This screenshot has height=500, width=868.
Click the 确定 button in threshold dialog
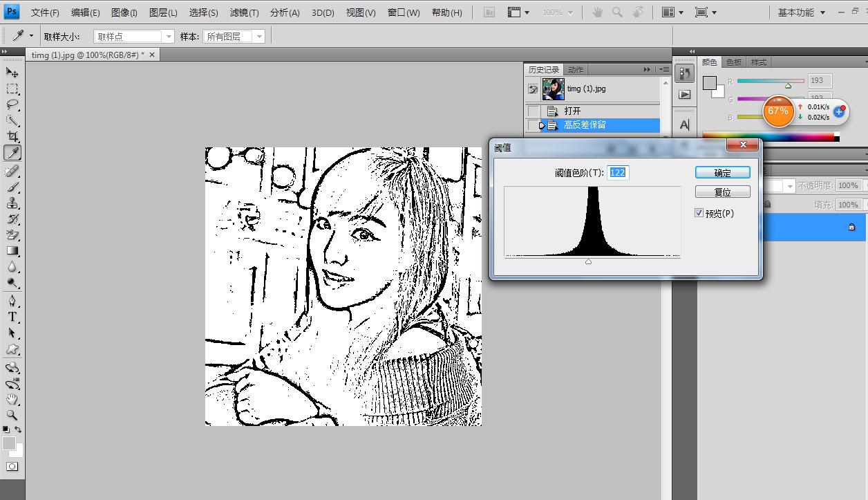point(722,173)
